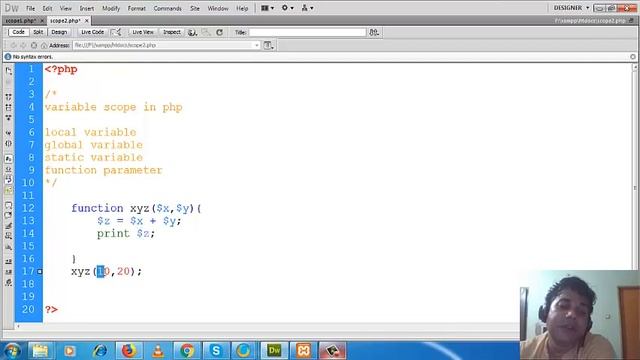The width and height of the screenshot is (640, 360).
Task: Click the Balance Braces icon
Action: (x=9, y=143)
